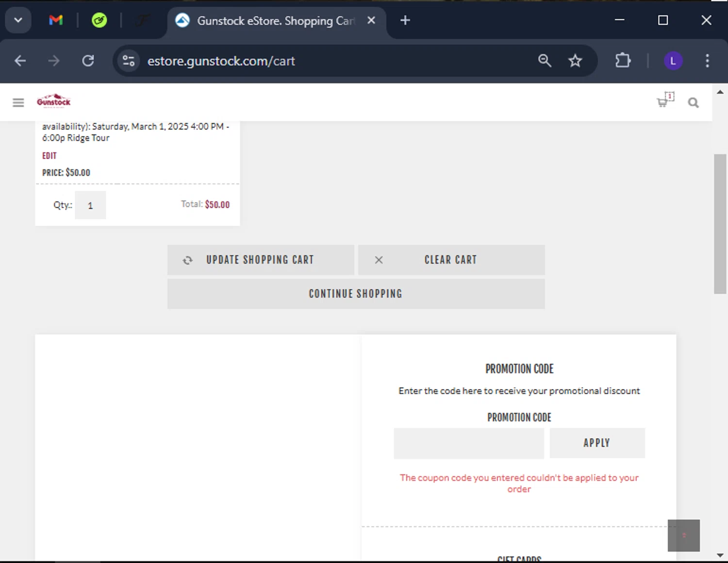Image resolution: width=728 pixels, height=563 pixels.
Task: View site information icon in address bar
Action: 129,61
